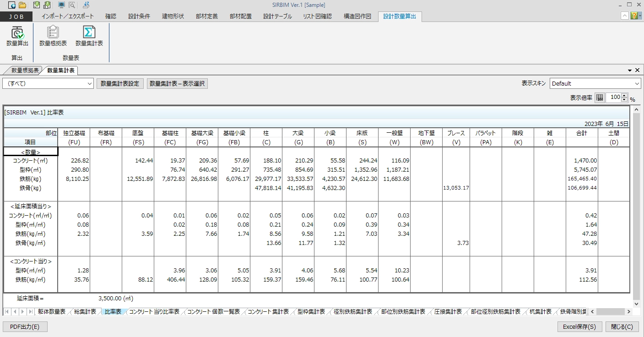Switch to the 設計条件 ribbon tab

click(x=139, y=16)
